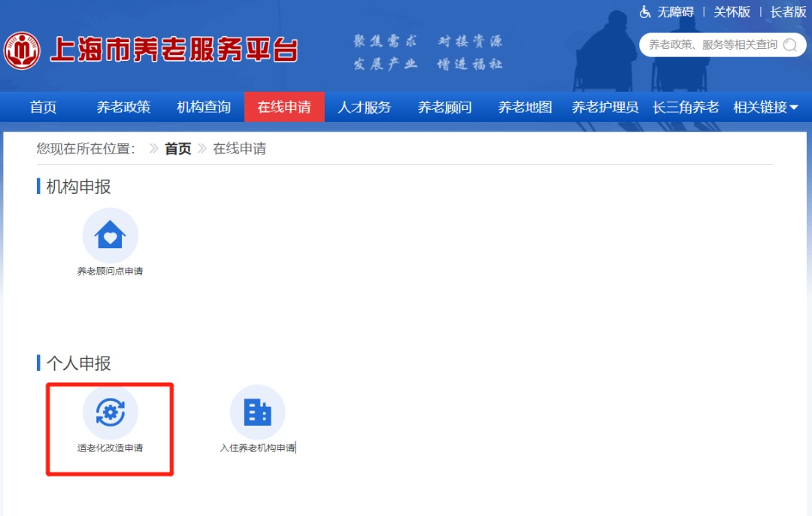Go to the 首页 navigation tab

[43, 108]
